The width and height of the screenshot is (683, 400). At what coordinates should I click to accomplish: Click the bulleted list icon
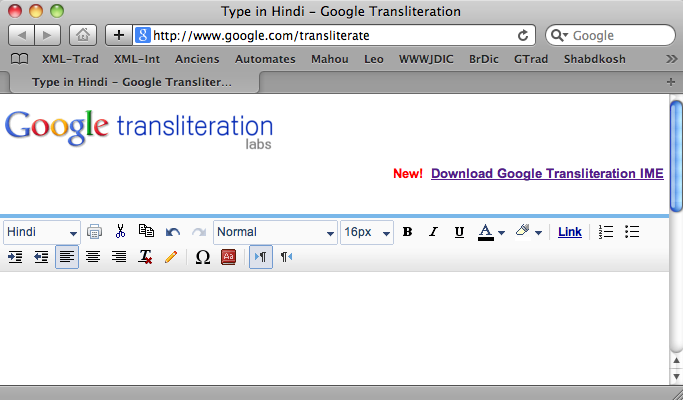pyautogui.click(x=632, y=232)
